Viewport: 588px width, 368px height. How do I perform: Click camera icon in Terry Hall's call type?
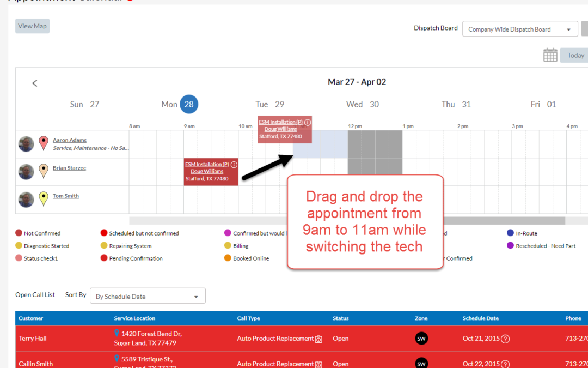pos(319,339)
